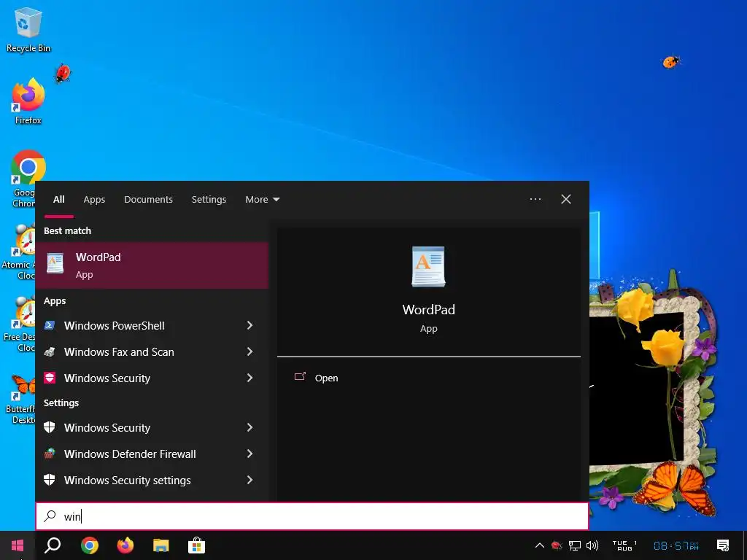Click the taskbar clock showing 08:57

pos(676,545)
